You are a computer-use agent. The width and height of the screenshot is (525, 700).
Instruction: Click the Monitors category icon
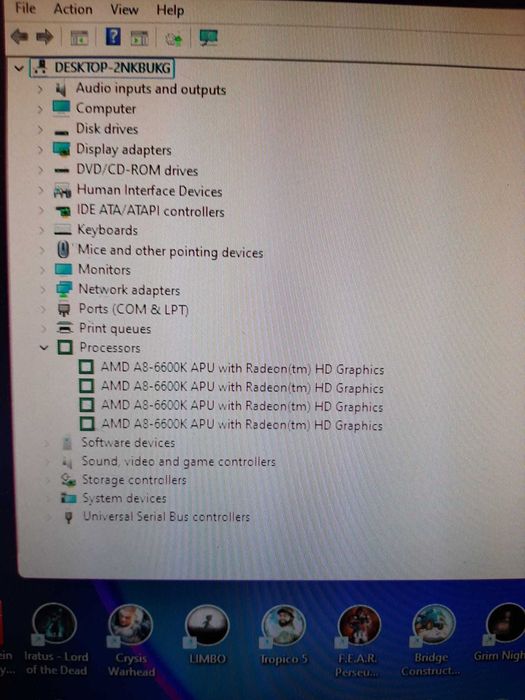[63, 269]
